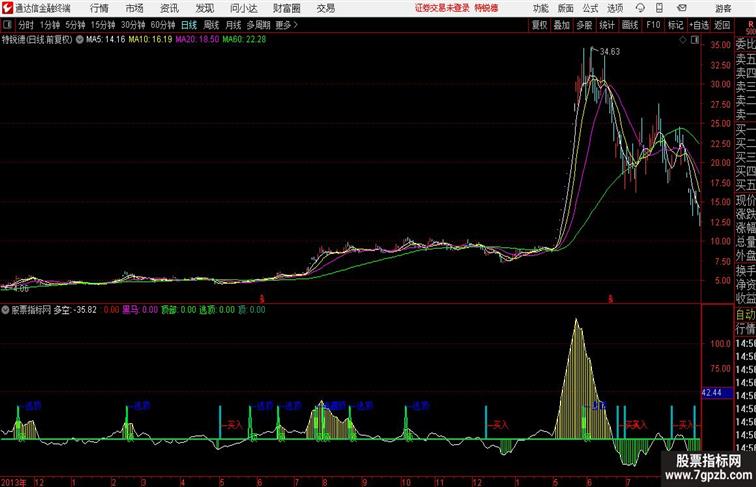
Task: Click the round indicator settings icon beside MA5
Action: click(80, 40)
